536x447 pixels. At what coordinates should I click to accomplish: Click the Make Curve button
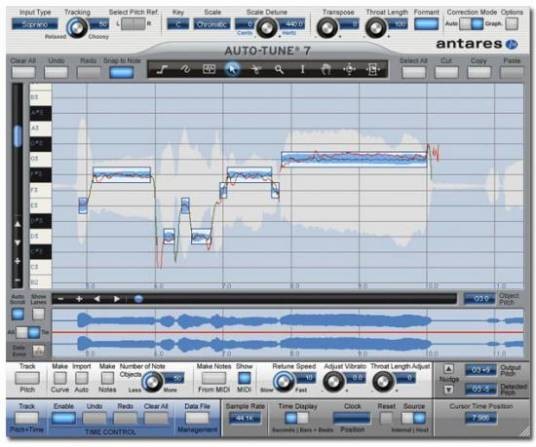pyautogui.click(x=60, y=378)
